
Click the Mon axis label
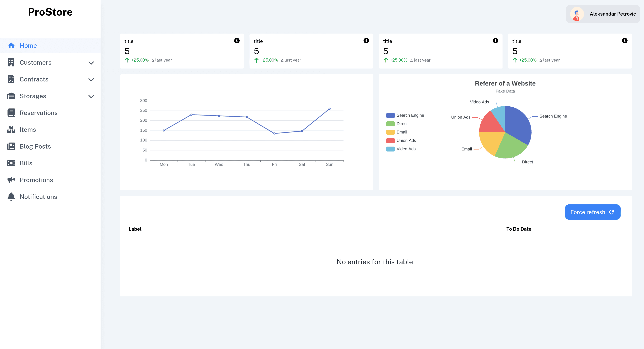point(163,164)
